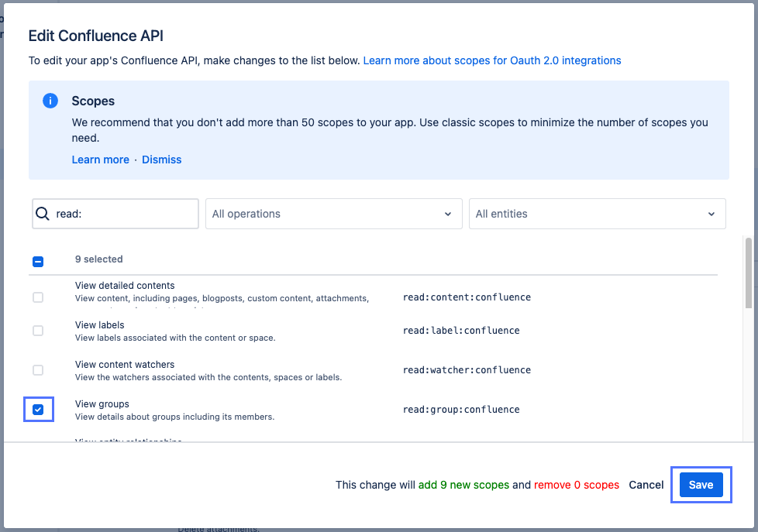Viewport: 758px width, 532px height.
Task: Click the remove 0 scopes text
Action: (576, 485)
